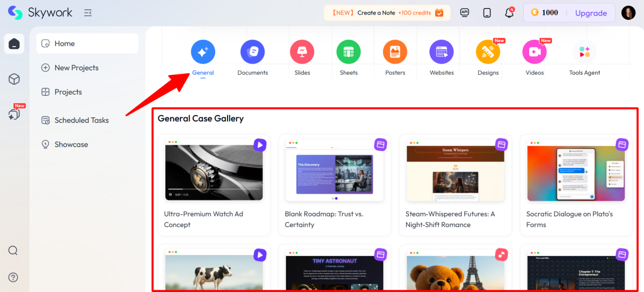Select the General agent icon
This screenshot has height=292, width=644.
coord(203,52)
